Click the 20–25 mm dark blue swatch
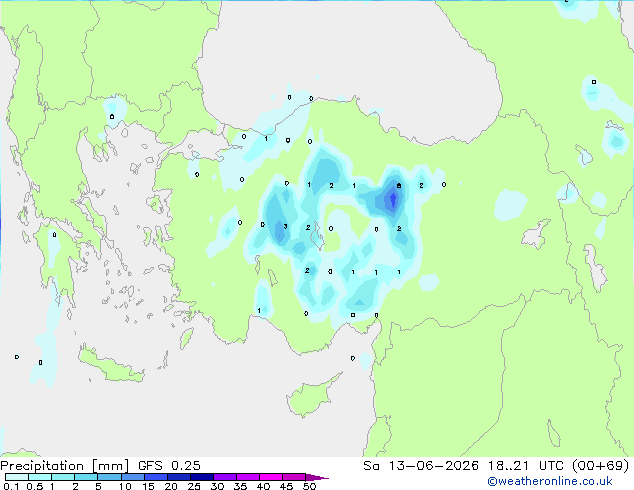 click(178, 477)
